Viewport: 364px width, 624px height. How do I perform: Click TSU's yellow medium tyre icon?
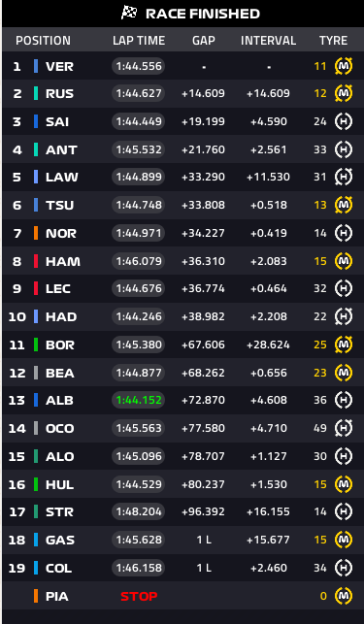pyautogui.click(x=344, y=205)
